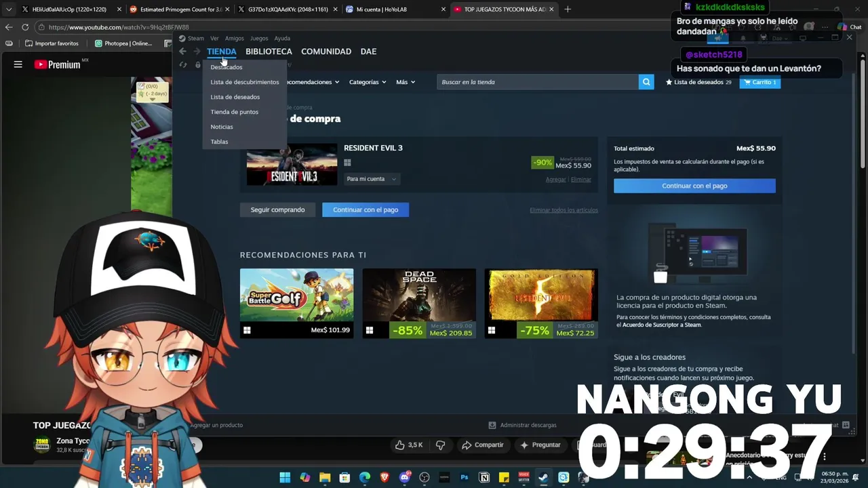Expand the Categorías store menu
The height and width of the screenshot is (488, 868).
(x=368, y=82)
